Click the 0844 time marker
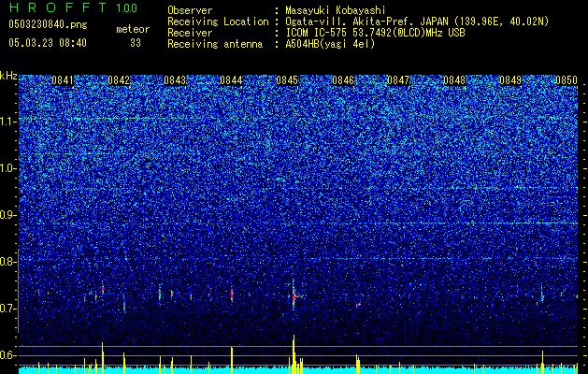The image size is (588, 374). (231, 80)
